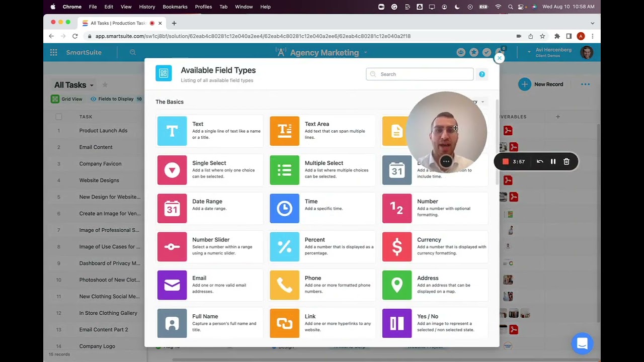
Task: Close the Available Field Types dialog
Action: 499,58
